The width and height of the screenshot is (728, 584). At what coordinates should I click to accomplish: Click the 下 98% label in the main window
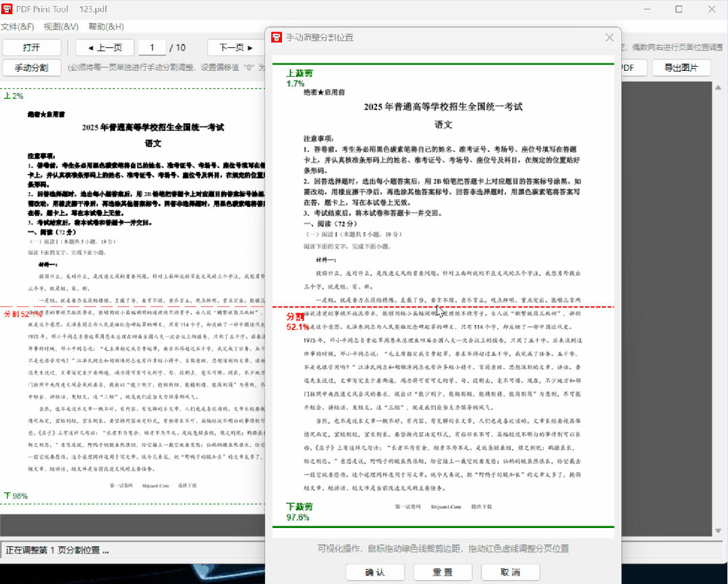(x=16, y=496)
